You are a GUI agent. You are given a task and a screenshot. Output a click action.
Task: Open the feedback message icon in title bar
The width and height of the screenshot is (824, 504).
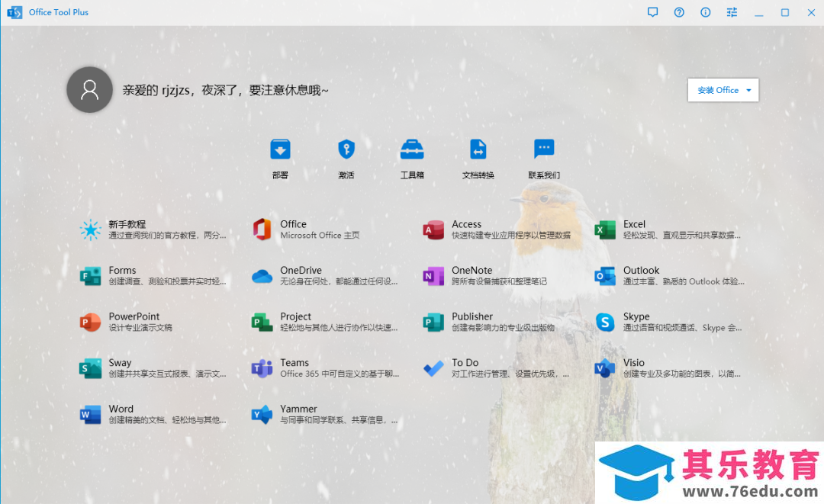(x=652, y=12)
